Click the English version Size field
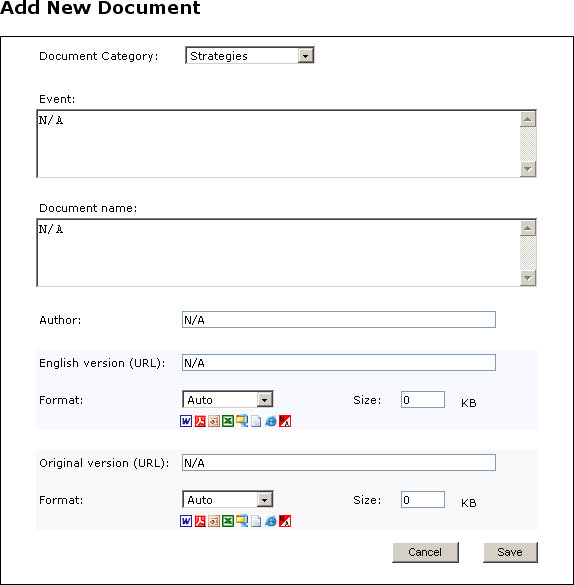 pyautogui.click(x=423, y=400)
